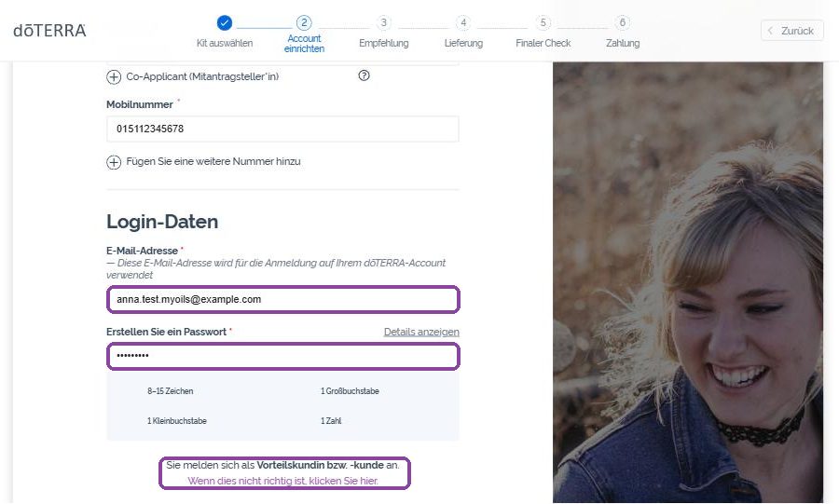Click the completed step checkmark icon
The image size is (839, 504).
[x=224, y=23]
